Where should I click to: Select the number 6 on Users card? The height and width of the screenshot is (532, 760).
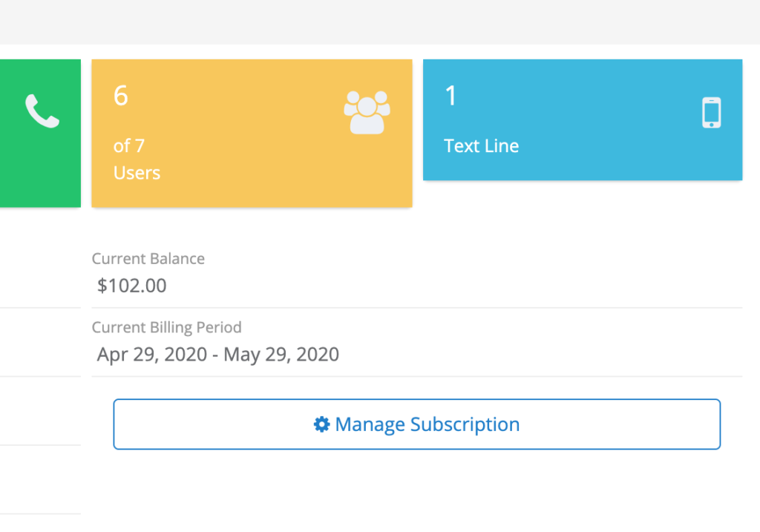click(119, 96)
